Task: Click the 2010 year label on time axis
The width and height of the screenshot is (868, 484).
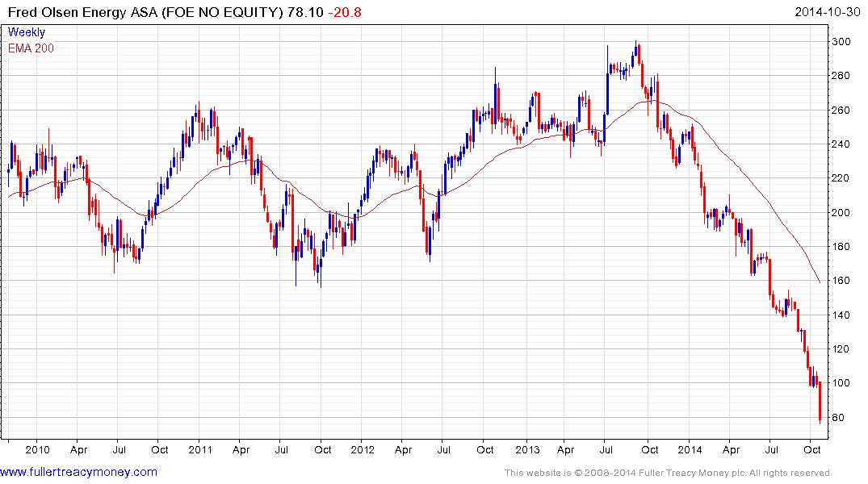Action: pos(37,449)
